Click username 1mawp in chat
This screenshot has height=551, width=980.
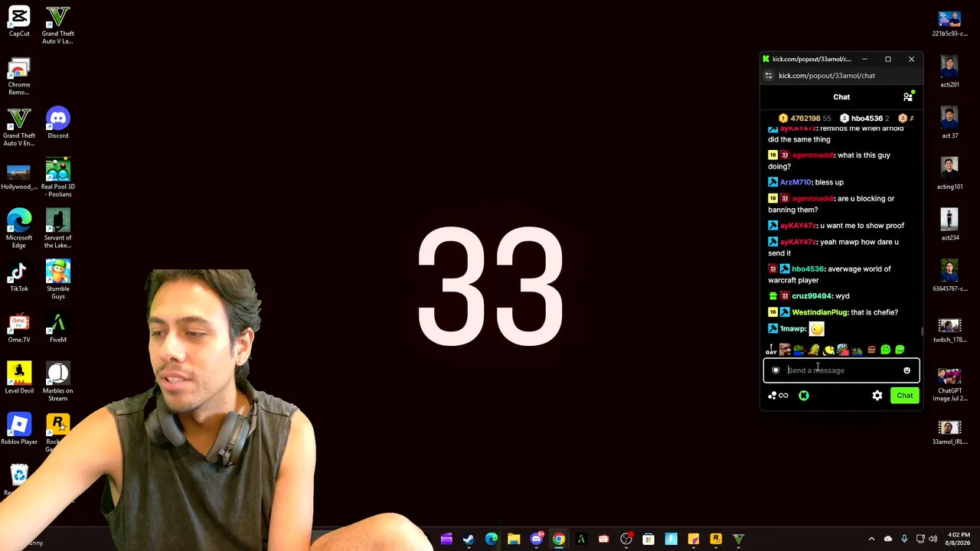point(793,329)
